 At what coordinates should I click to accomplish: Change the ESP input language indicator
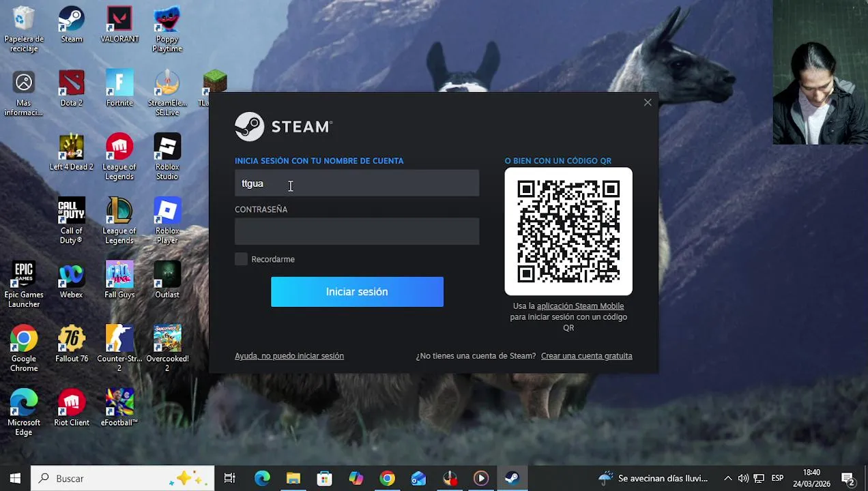(x=777, y=478)
